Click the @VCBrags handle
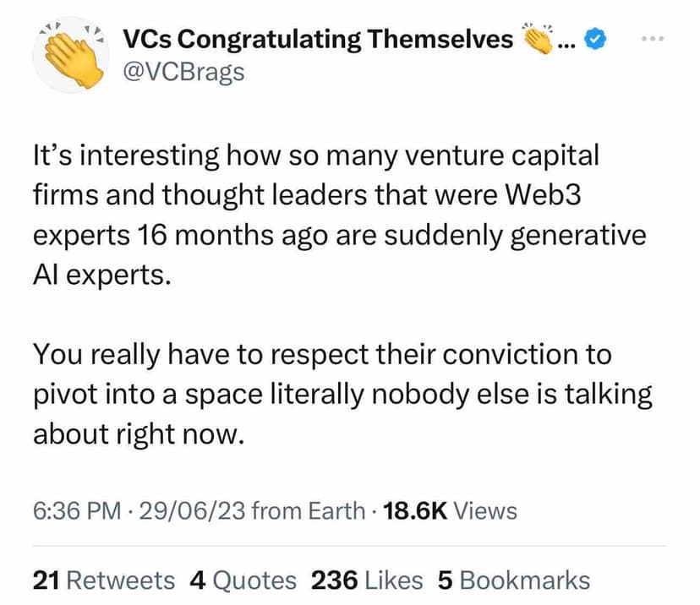 [x=183, y=72]
